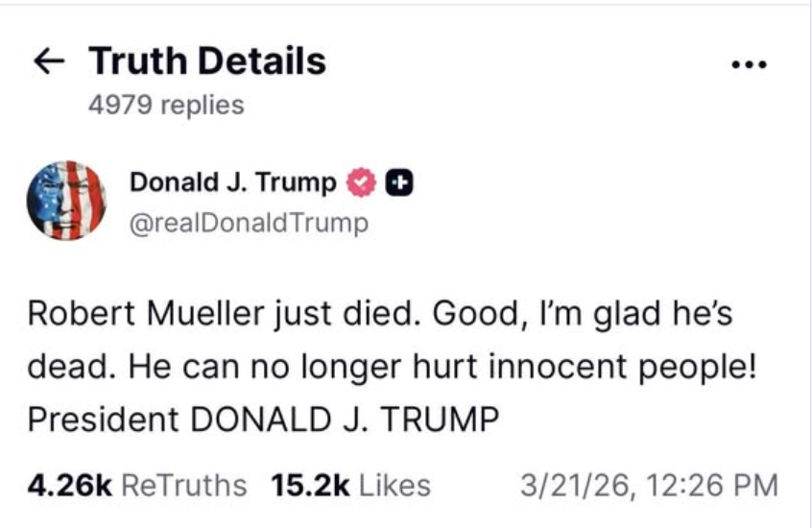Click the @realDonaldTrump handle
Image resolution: width=812 pixels, height=528 pixels.
coord(249,225)
